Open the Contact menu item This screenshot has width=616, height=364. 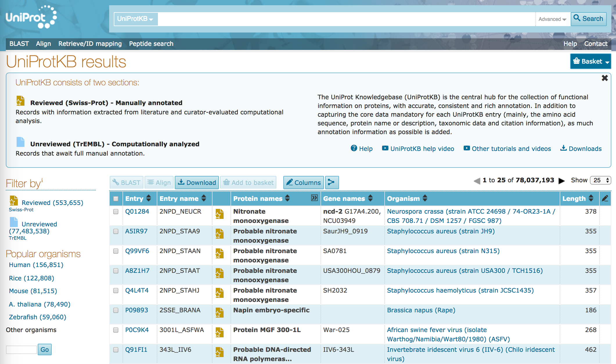click(596, 44)
